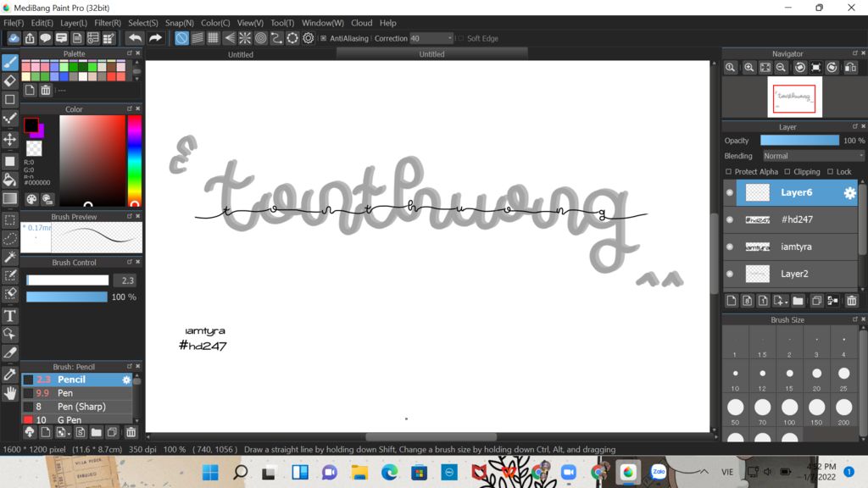Select the Hand pan tool
This screenshot has width=868, height=488.
point(10,393)
